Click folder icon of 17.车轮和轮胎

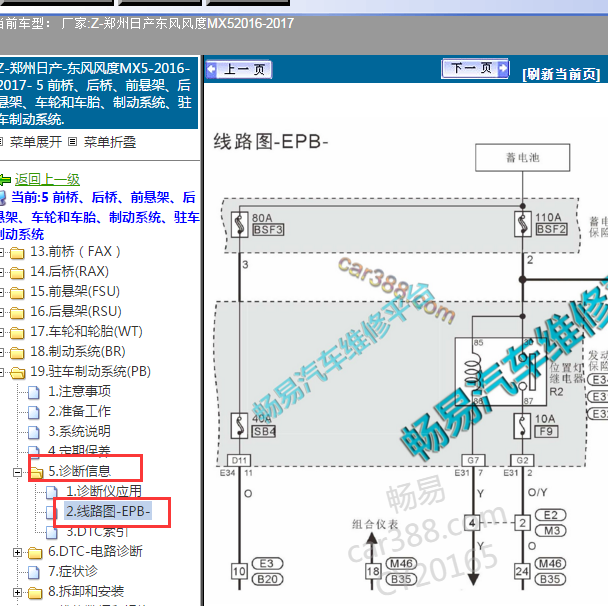click(x=17, y=333)
